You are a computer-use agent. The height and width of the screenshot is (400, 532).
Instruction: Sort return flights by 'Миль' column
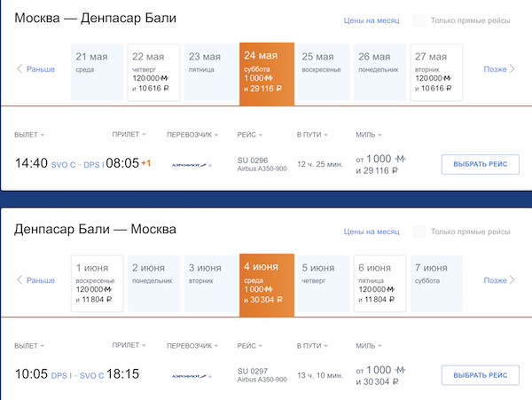click(x=369, y=345)
